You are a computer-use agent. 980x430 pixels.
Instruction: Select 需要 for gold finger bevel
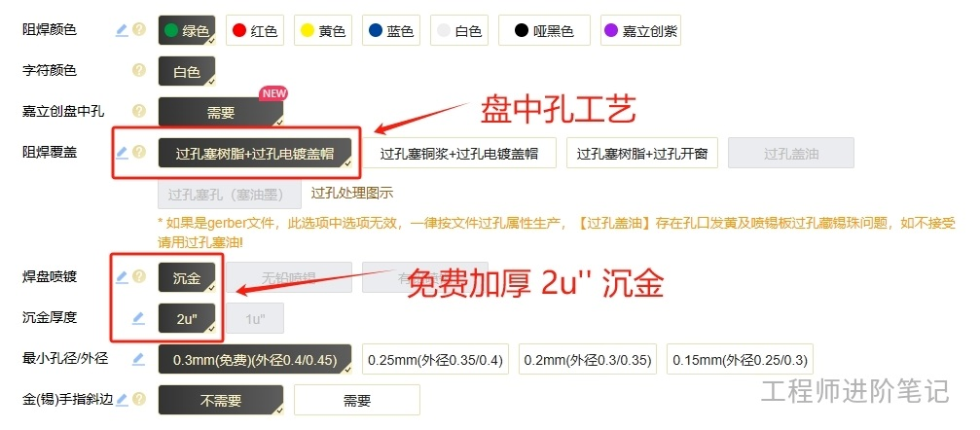pos(357,400)
